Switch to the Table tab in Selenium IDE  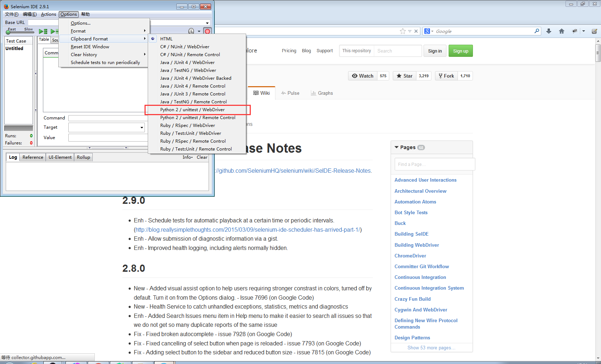click(44, 40)
